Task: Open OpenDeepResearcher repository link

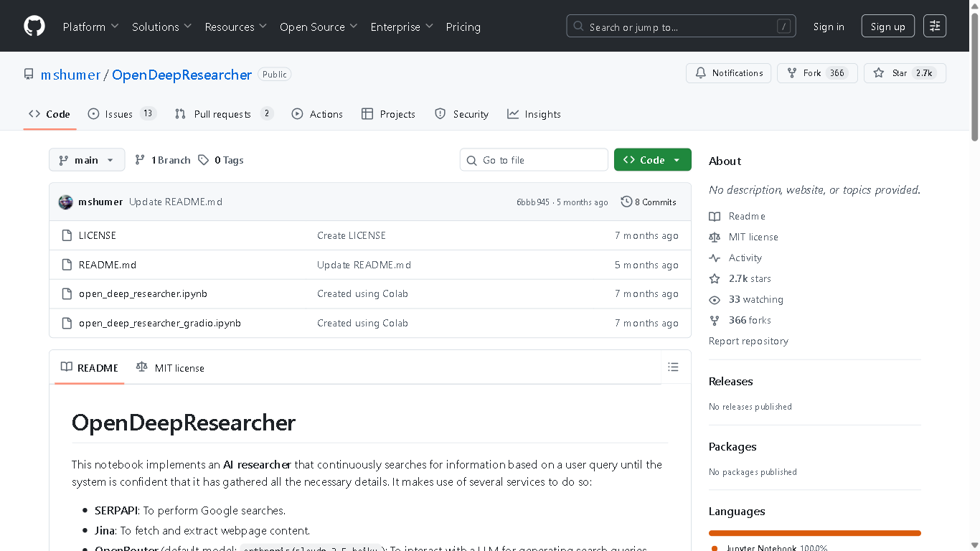Action: (182, 75)
